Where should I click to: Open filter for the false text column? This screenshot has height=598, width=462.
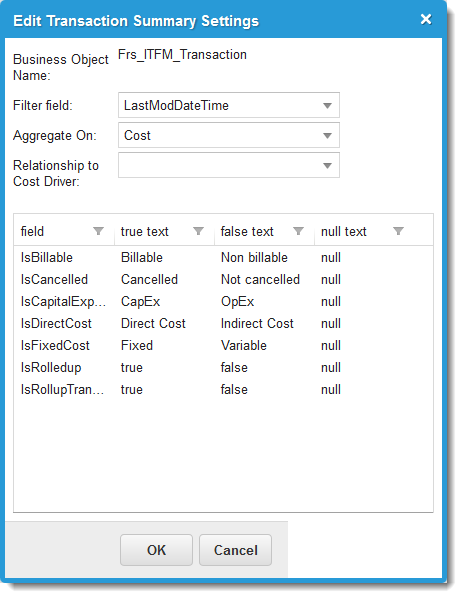[x=298, y=231]
